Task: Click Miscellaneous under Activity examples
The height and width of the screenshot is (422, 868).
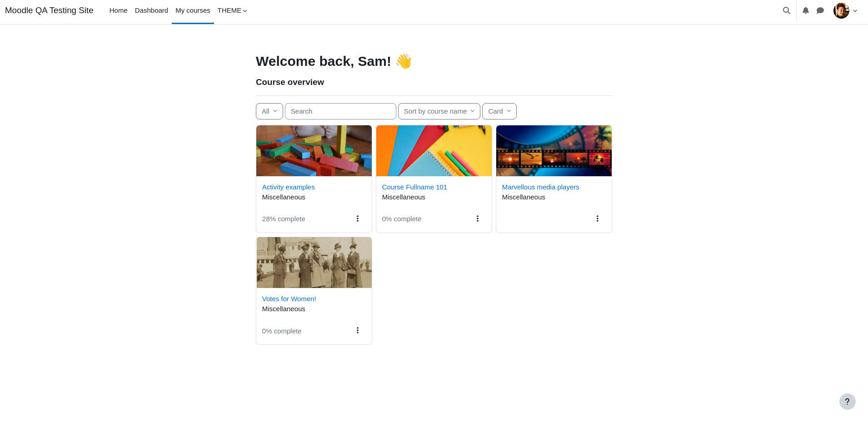Action: point(284,197)
